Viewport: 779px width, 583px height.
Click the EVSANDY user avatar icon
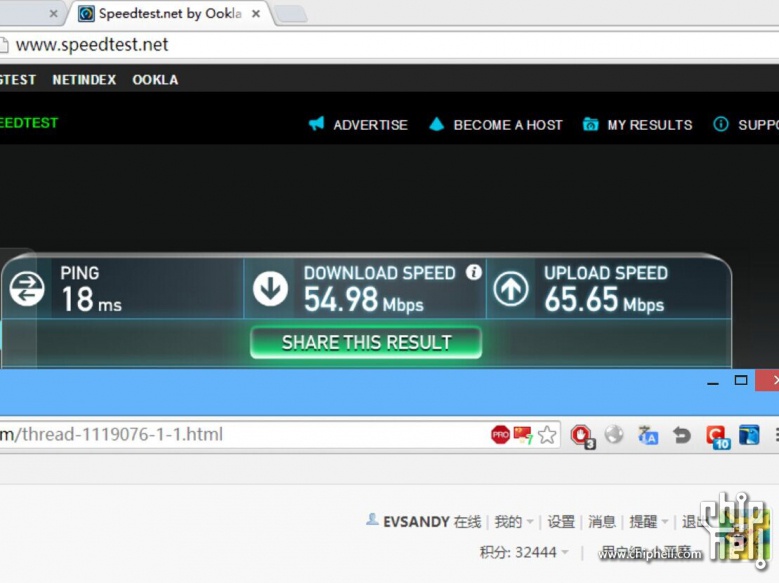[x=372, y=519]
